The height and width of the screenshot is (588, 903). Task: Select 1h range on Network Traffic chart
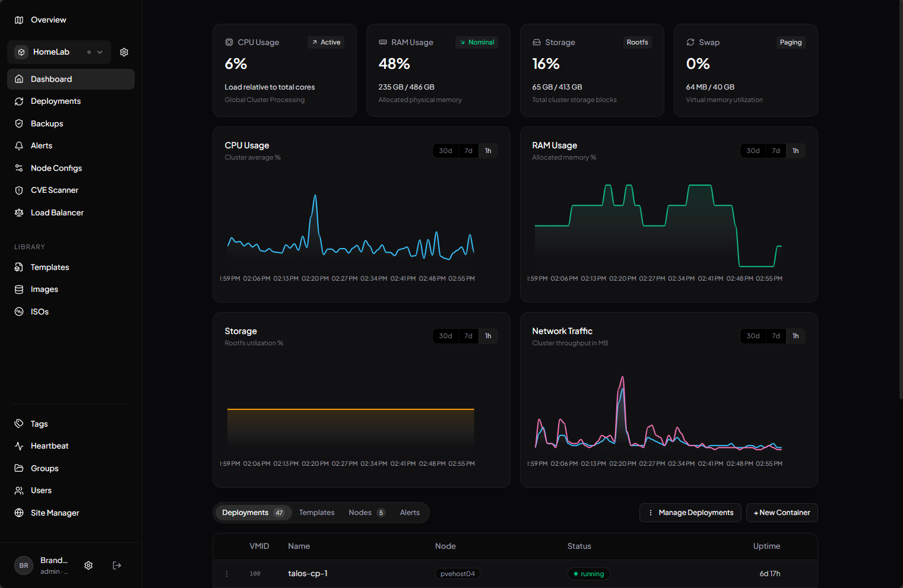pos(795,336)
